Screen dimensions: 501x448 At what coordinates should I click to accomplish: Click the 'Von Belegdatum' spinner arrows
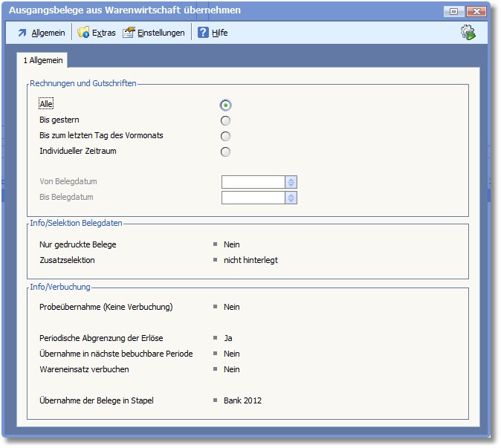click(x=291, y=182)
